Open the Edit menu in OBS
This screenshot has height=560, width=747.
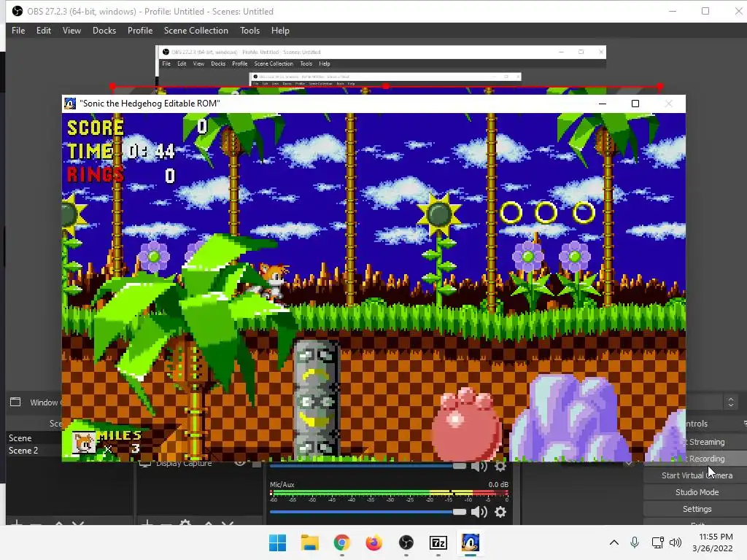coord(43,31)
